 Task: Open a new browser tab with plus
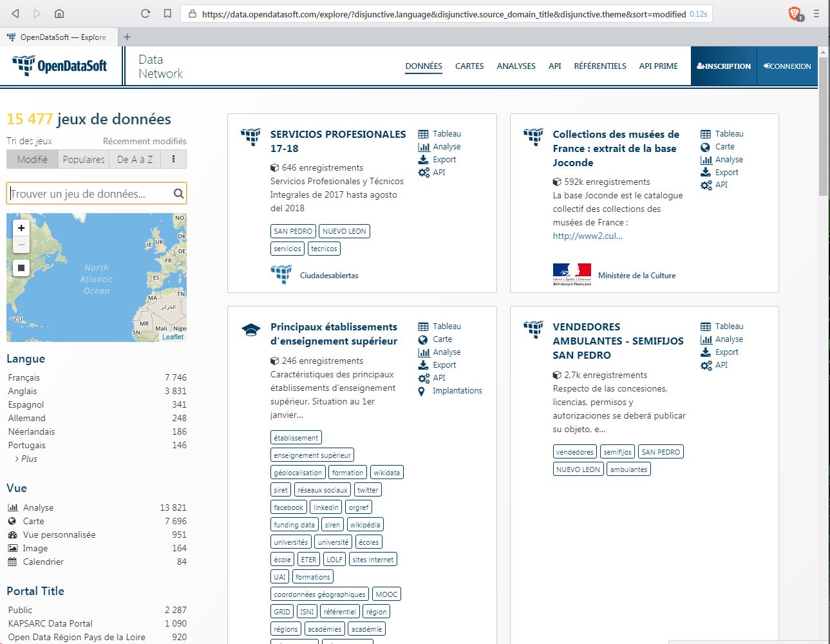click(x=127, y=37)
